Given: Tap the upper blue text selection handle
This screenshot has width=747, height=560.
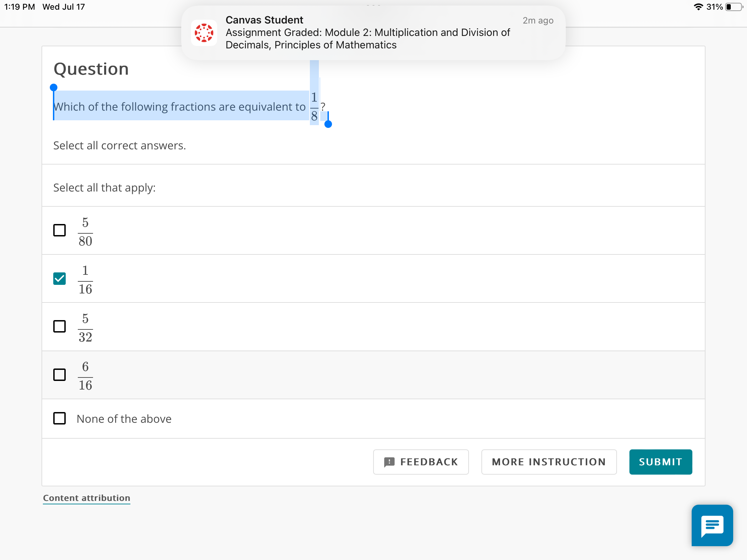Looking at the screenshot, I should coord(54,87).
